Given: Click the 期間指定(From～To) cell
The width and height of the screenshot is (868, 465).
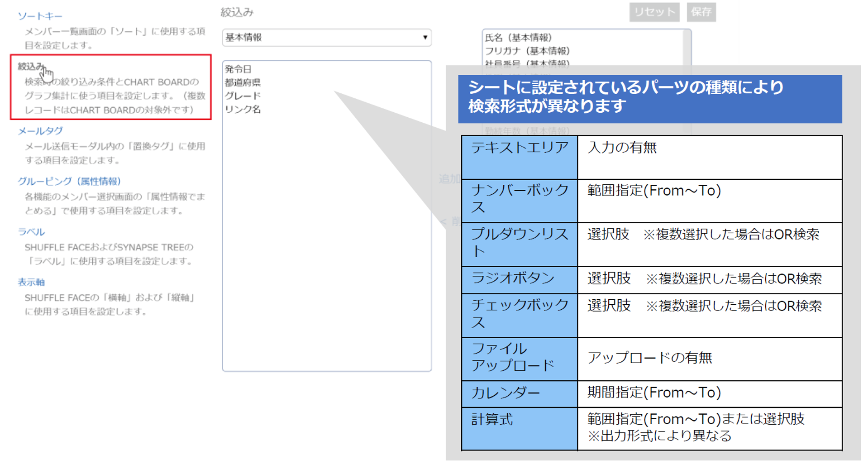Looking at the screenshot, I should pyautogui.click(x=710, y=394).
